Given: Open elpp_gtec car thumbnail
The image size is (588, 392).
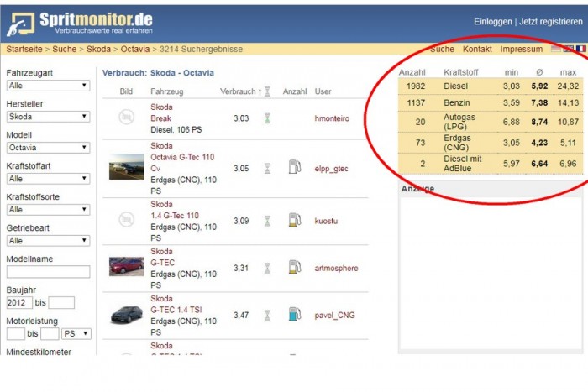Looking at the screenshot, I should pyautogui.click(x=126, y=167).
